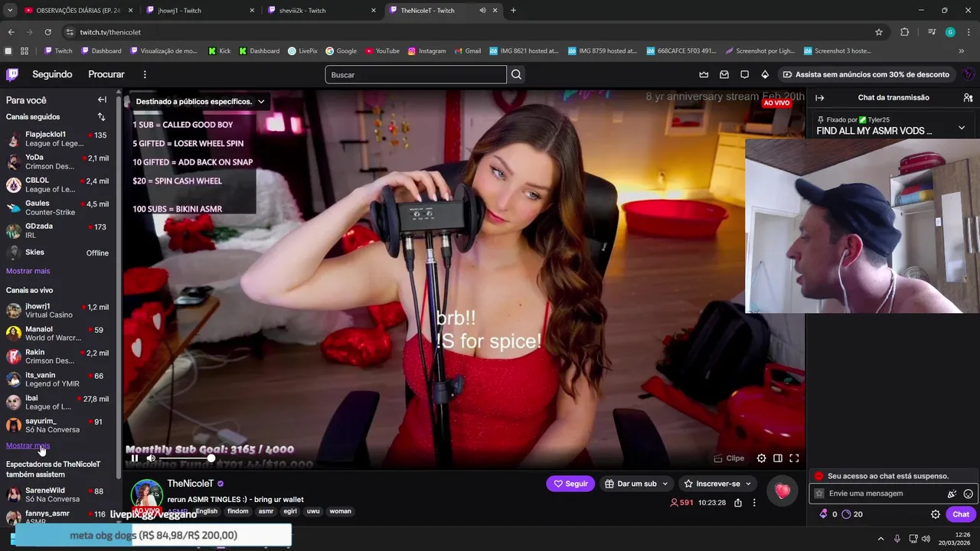
Task: Open Dar um sub dropdown
Action: point(636,484)
